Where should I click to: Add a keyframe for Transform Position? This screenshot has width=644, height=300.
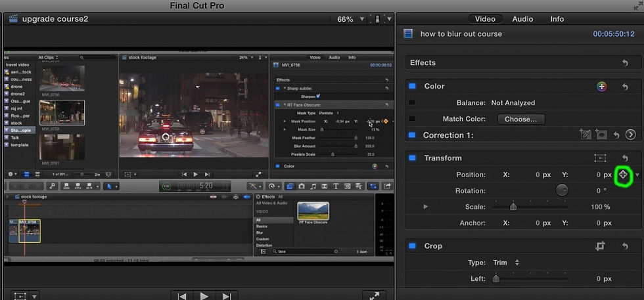[623, 175]
